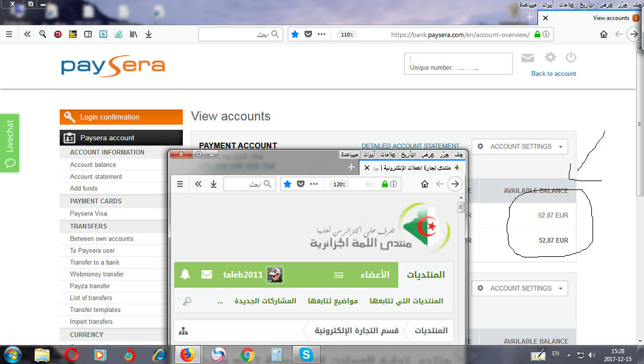This screenshot has width=644, height=364.
Task: Click the notification bell in the forum header
Action: click(185, 275)
